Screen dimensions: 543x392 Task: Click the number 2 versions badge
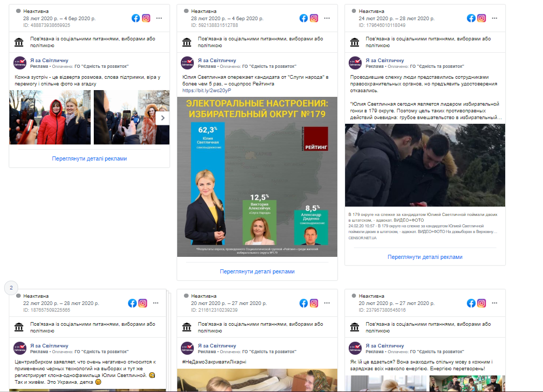(11, 288)
